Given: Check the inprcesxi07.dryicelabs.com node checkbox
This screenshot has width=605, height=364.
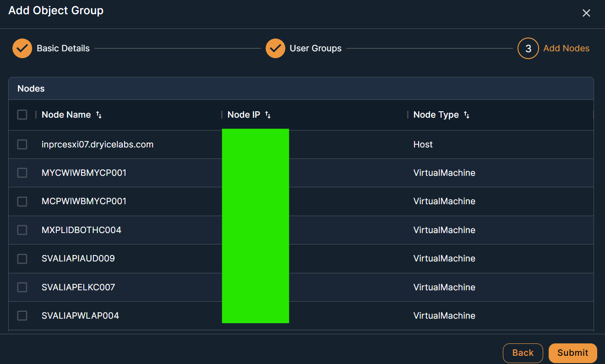Looking at the screenshot, I should coord(22,144).
